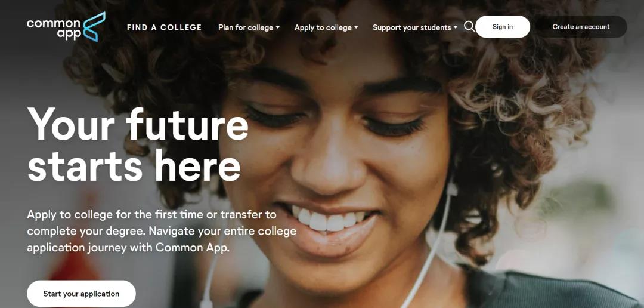644x308 pixels.
Task: Click the white Sign in button
Action: click(x=503, y=27)
